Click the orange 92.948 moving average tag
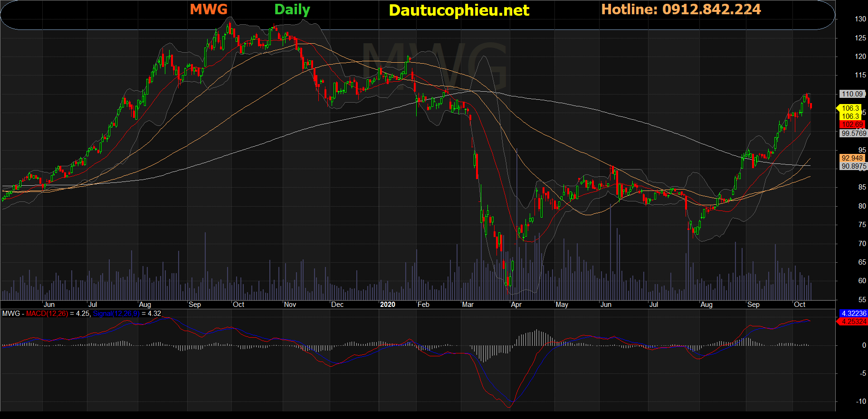868x419 pixels. 852,158
